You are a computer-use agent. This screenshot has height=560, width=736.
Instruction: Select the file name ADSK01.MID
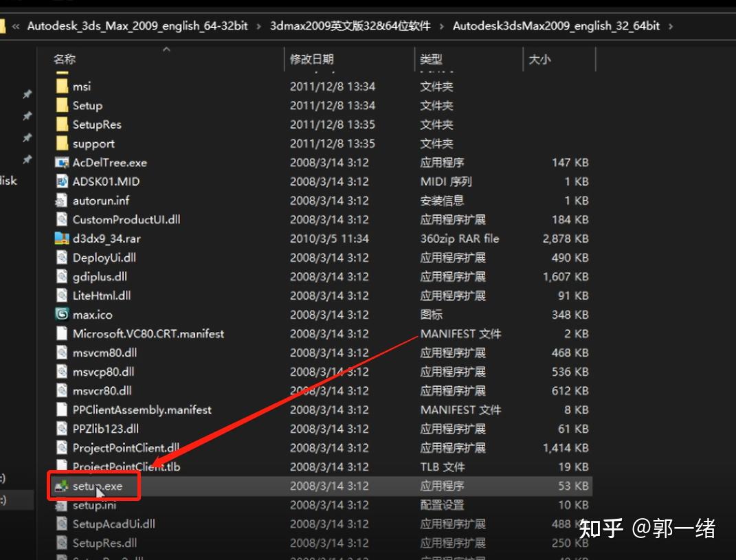[x=106, y=181]
